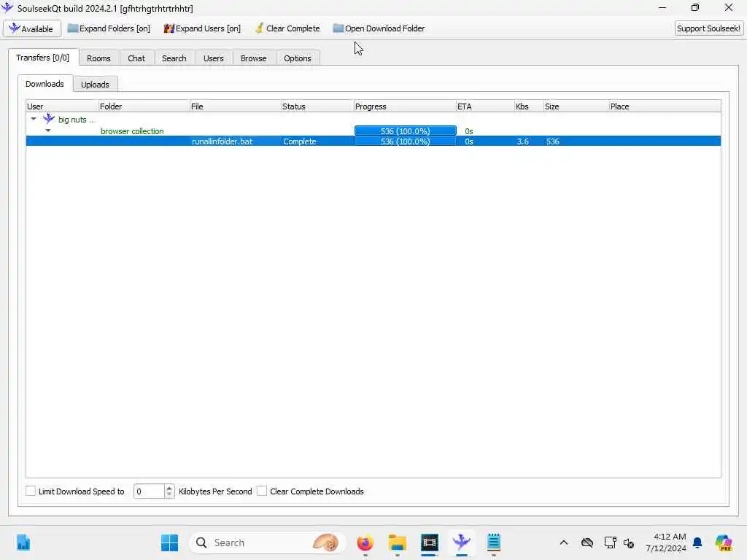
Task: Show hidden system tray icons
Action: [x=564, y=542]
